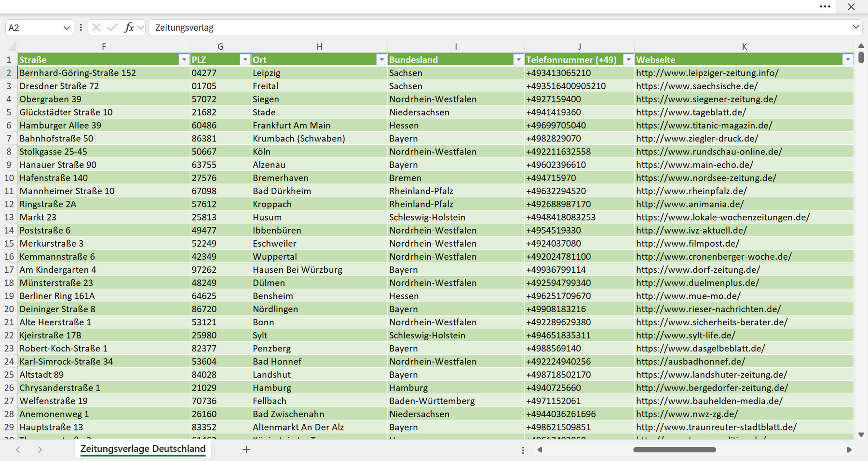Image resolution: width=868 pixels, height=461 pixels.
Task: Click the vertical scrollbar thumb
Action: [861, 57]
